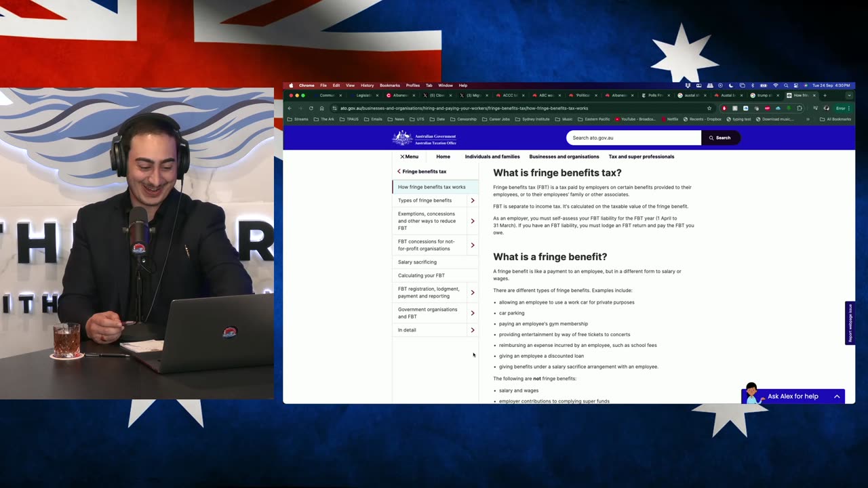
Task: Click the Australian Taxation Office logo
Action: click(425, 138)
